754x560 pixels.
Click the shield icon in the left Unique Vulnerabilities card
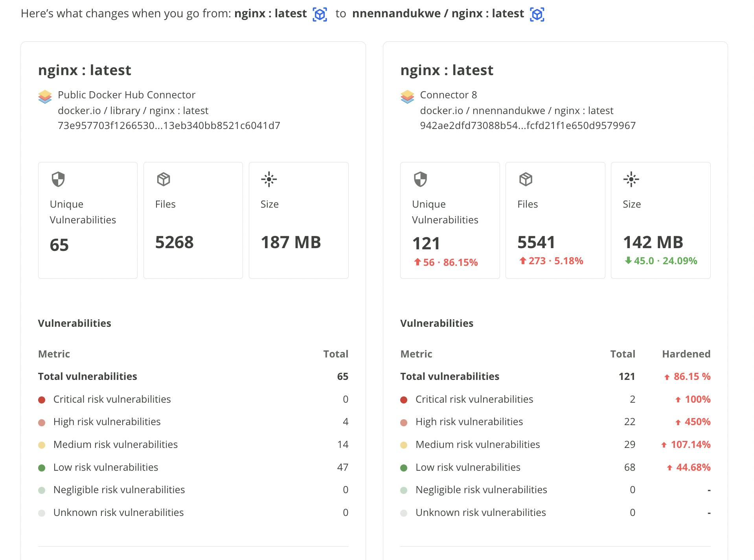pos(58,179)
